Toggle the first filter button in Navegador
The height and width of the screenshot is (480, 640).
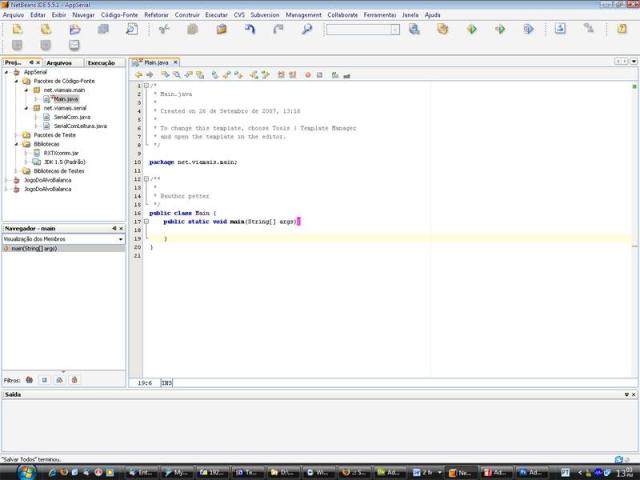29,380
